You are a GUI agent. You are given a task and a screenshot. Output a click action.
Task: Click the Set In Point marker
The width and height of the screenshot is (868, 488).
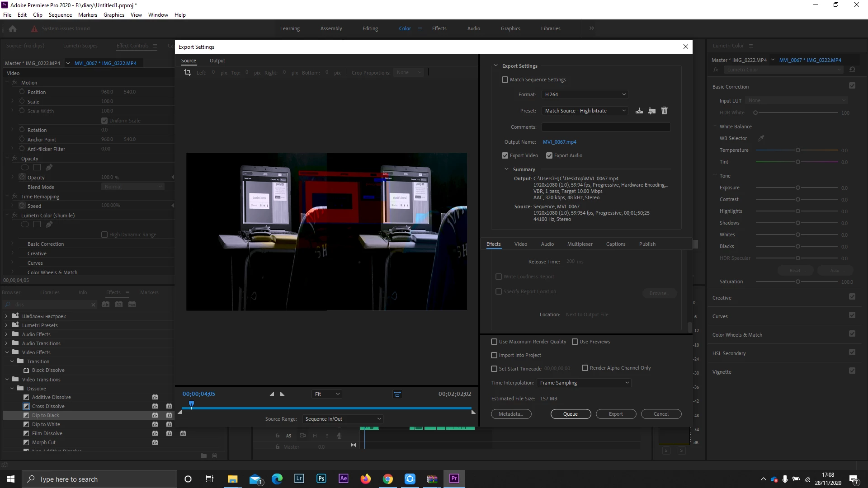click(272, 394)
